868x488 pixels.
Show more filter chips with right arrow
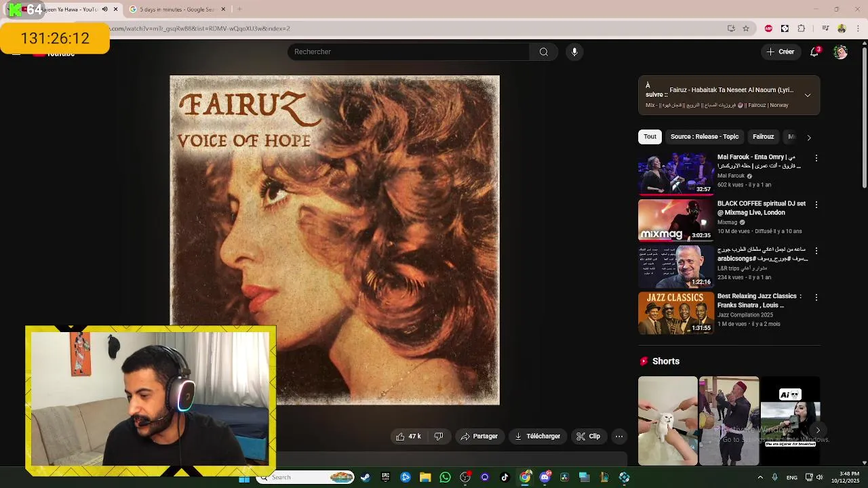coord(808,137)
